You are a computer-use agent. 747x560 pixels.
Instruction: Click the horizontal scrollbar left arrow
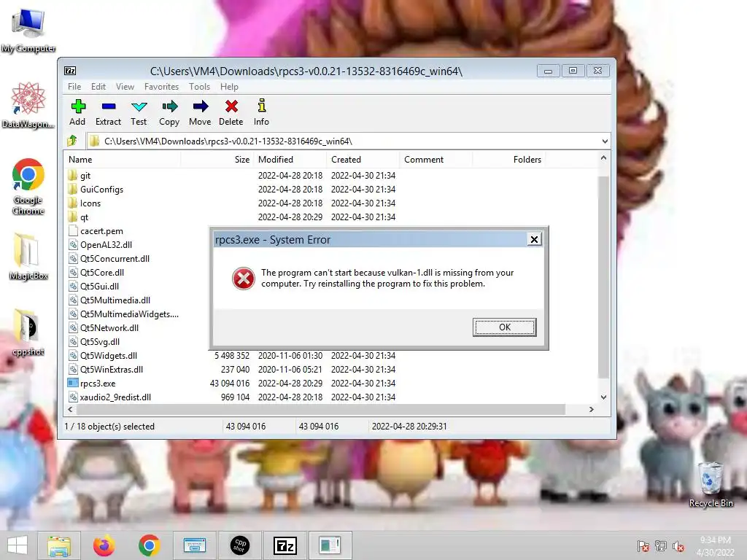71,410
